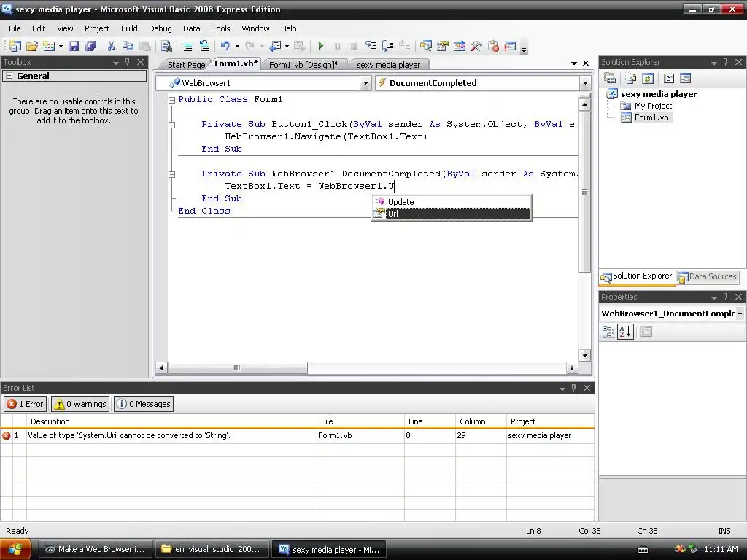Open the Debug menu
Screen dimensions: 747x560
160,28
